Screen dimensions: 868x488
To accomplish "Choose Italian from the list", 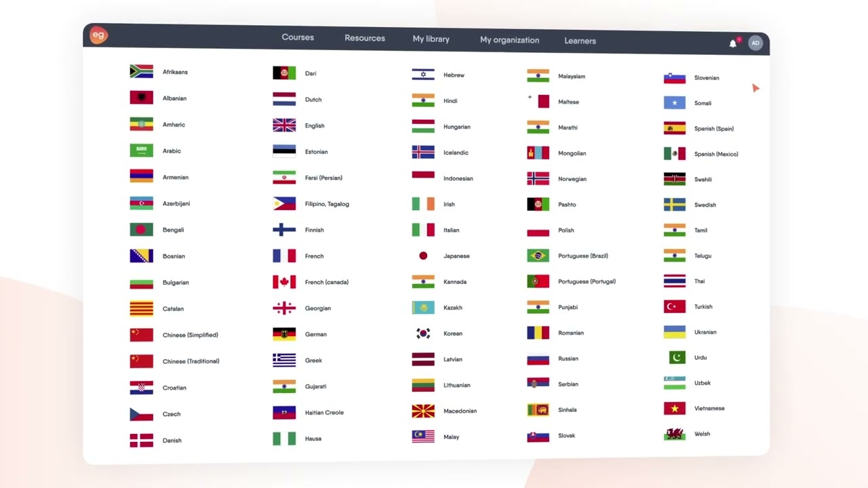I will coord(452,230).
